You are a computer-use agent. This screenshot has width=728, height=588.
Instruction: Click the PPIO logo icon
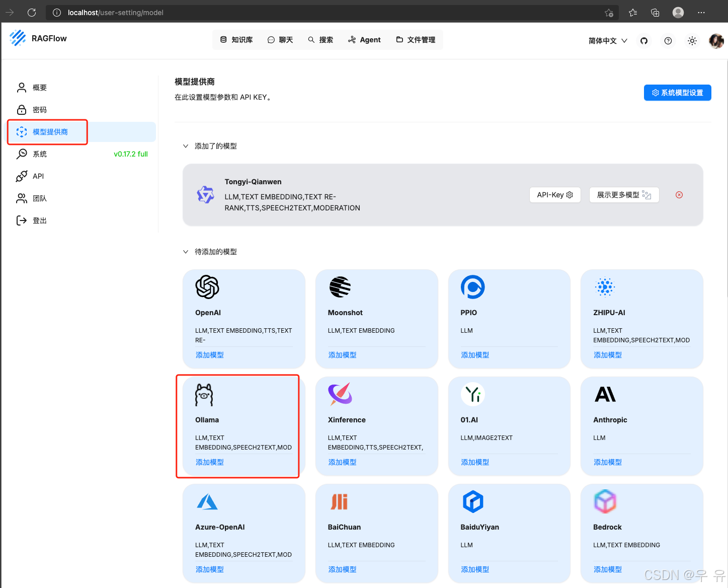tap(472, 287)
